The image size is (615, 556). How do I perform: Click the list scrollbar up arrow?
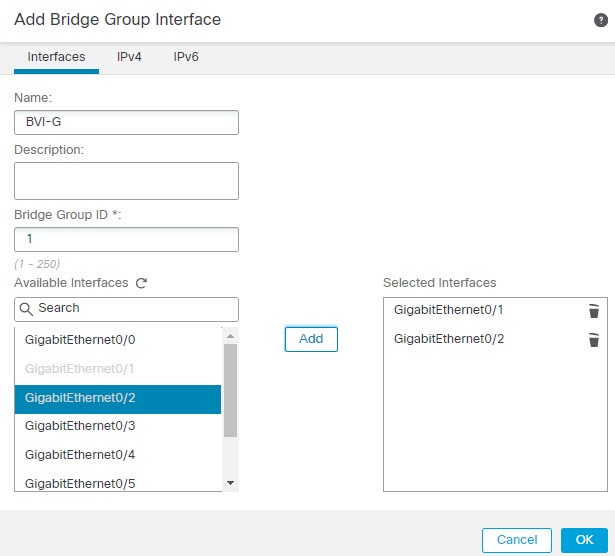tap(230, 336)
